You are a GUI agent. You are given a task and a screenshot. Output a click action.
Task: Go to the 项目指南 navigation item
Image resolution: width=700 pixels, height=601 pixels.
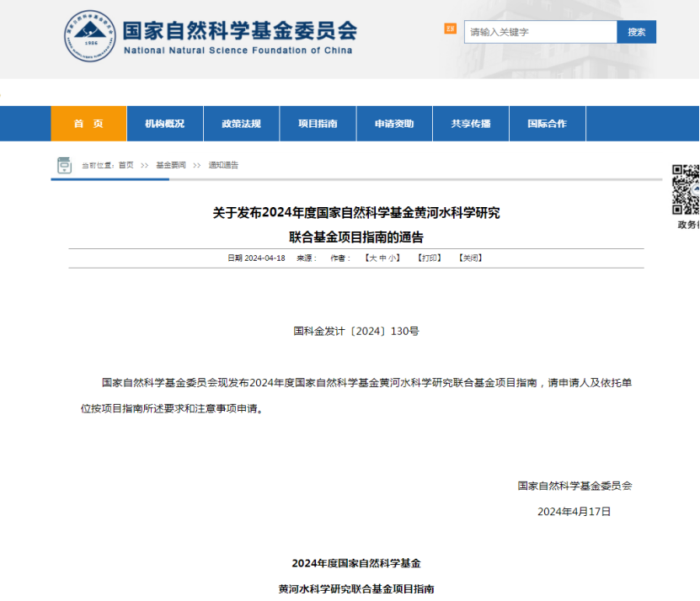click(318, 124)
